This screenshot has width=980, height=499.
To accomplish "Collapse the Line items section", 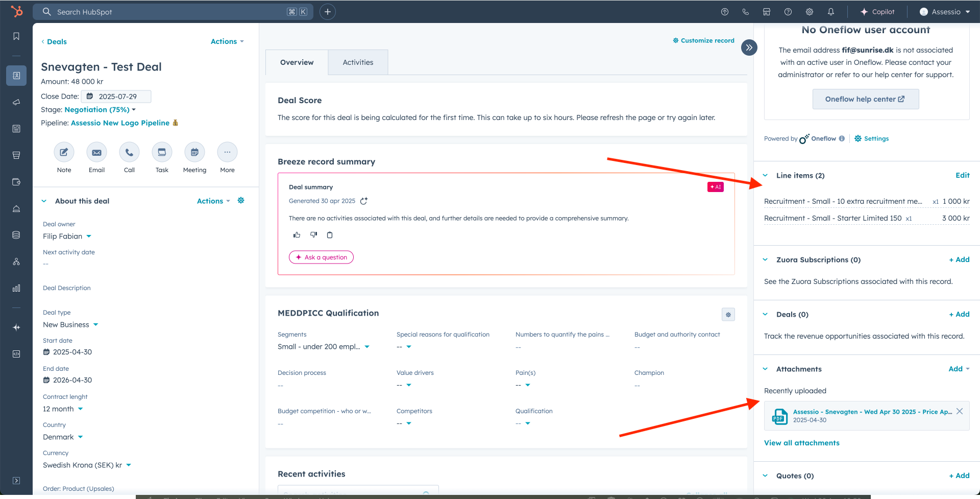I will pyautogui.click(x=765, y=175).
